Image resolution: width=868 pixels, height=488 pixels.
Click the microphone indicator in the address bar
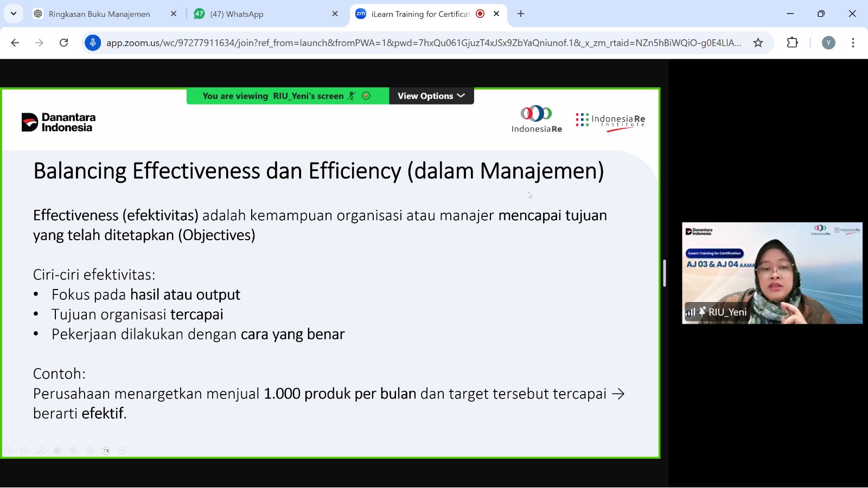click(x=93, y=43)
